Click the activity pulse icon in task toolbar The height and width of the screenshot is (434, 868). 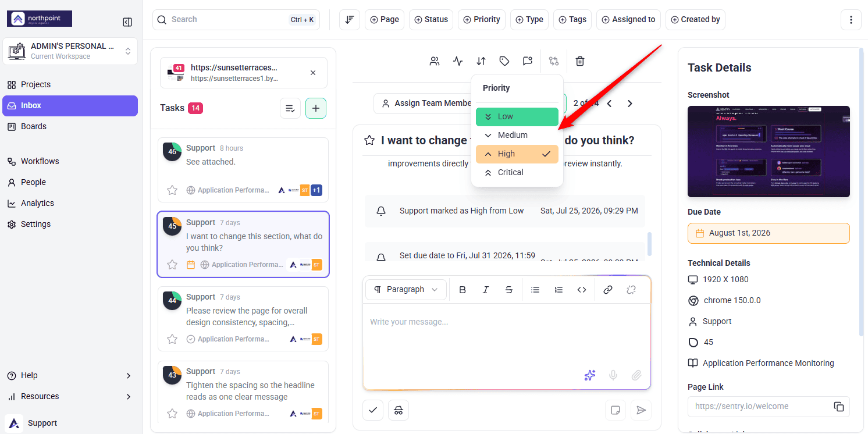tap(458, 61)
